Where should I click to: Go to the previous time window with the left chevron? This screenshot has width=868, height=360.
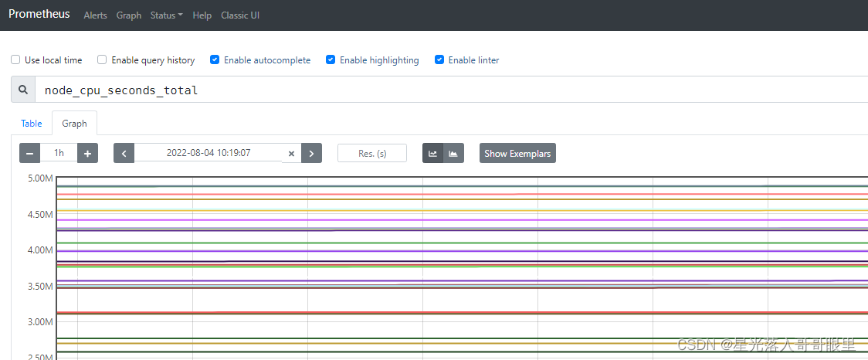[x=124, y=153]
